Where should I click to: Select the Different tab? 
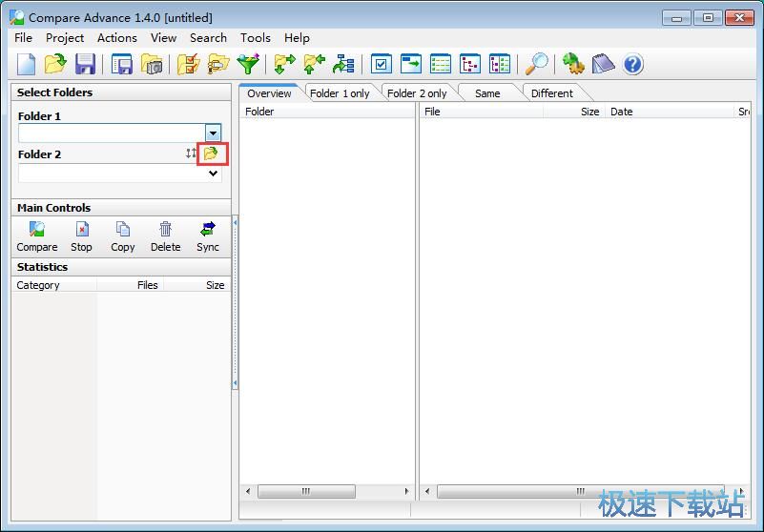551,93
